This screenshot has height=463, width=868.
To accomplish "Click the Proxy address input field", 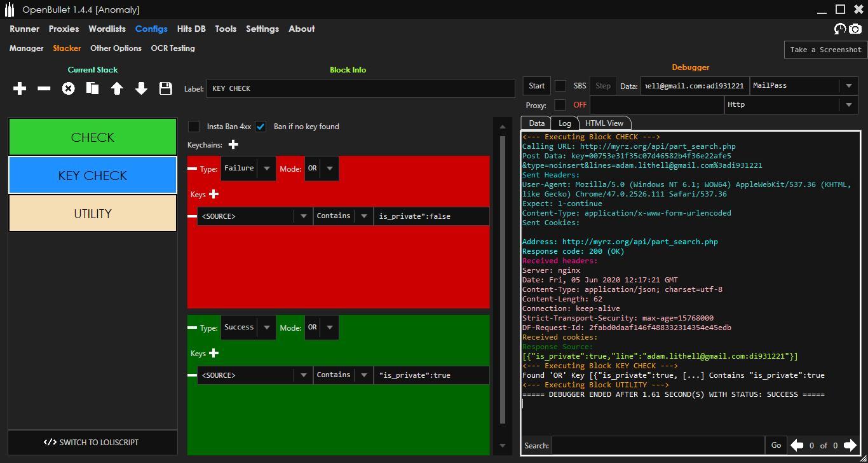I will coord(657,105).
